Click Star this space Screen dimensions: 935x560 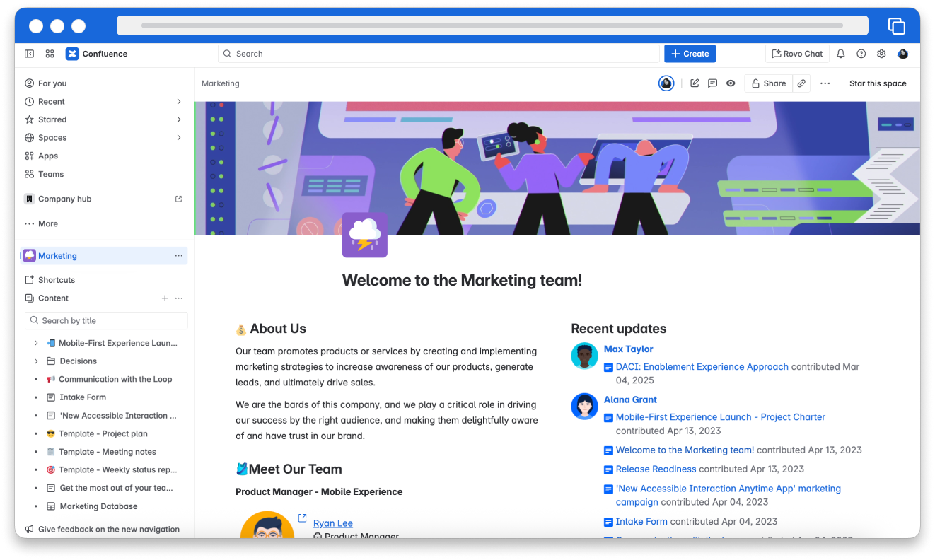tap(877, 83)
